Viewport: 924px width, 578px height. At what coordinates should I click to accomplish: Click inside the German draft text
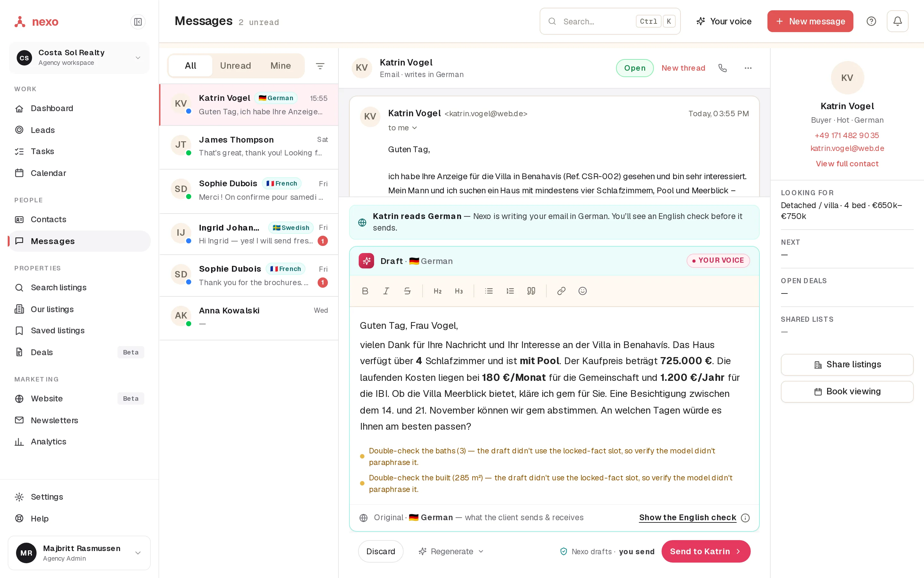click(x=554, y=377)
